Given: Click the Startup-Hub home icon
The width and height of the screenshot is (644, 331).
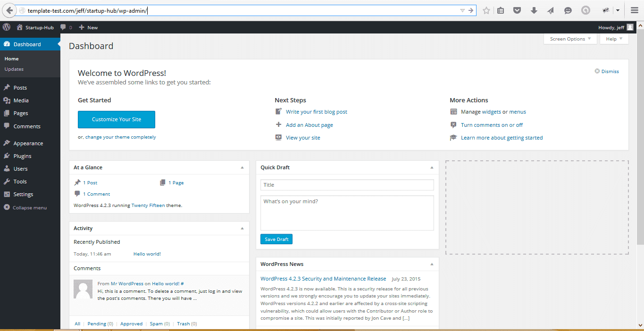Looking at the screenshot, I should tap(19, 27).
